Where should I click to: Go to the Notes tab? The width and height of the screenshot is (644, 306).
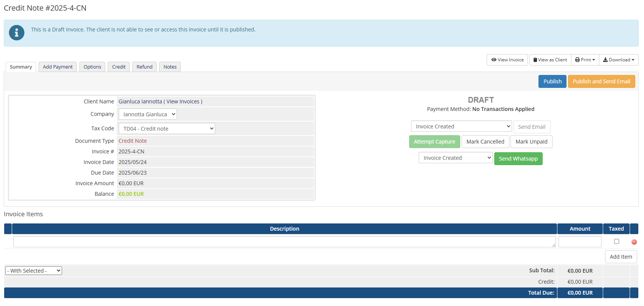[170, 67]
